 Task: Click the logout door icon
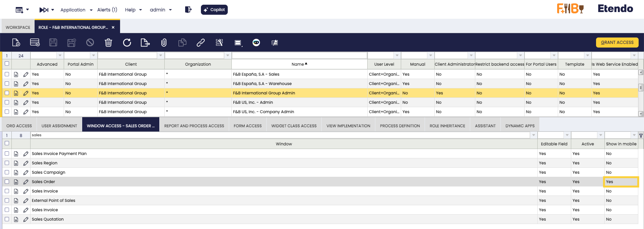[x=188, y=10]
